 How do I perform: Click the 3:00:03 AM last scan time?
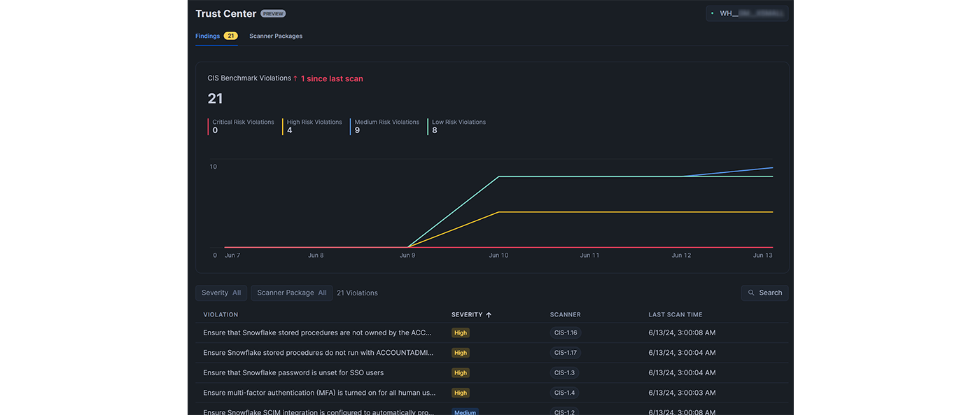coord(682,393)
